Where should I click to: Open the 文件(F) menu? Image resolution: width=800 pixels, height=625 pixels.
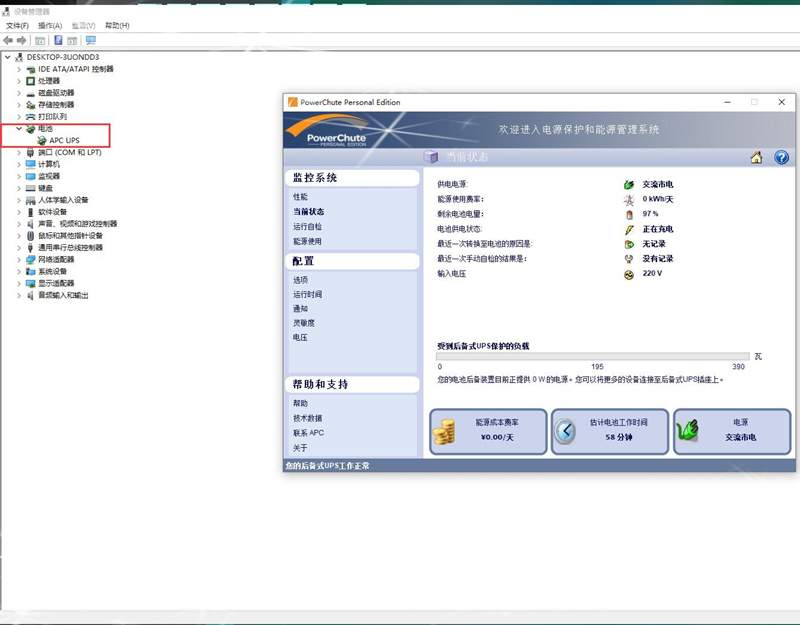pyautogui.click(x=17, y=26)
